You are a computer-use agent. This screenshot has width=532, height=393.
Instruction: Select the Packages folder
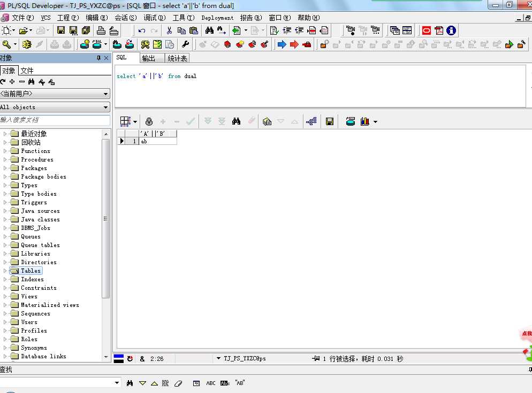(34, 168)
